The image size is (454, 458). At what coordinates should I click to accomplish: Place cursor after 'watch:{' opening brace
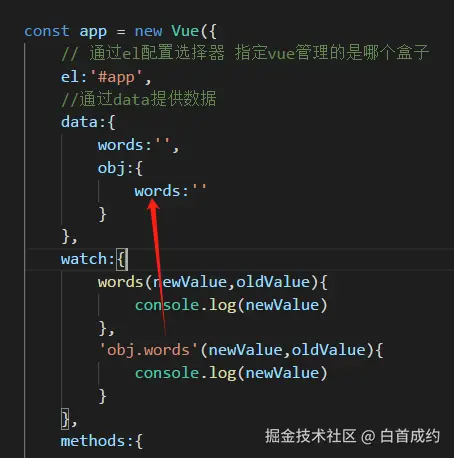(x=127, y=259)
